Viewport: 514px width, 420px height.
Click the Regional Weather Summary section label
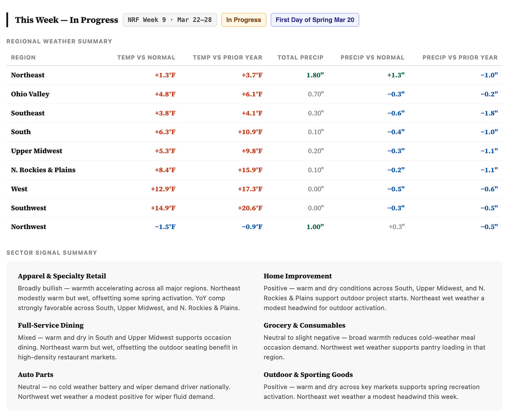coord(59,41)
